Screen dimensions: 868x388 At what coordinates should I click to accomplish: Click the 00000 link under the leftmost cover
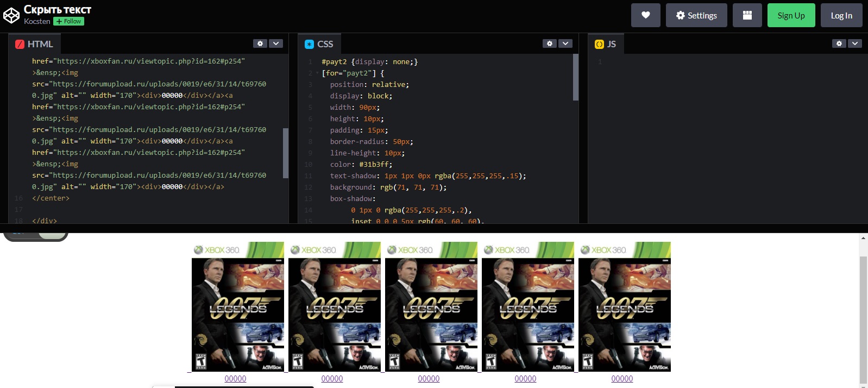pyautogui.click(x=235, y=379)
